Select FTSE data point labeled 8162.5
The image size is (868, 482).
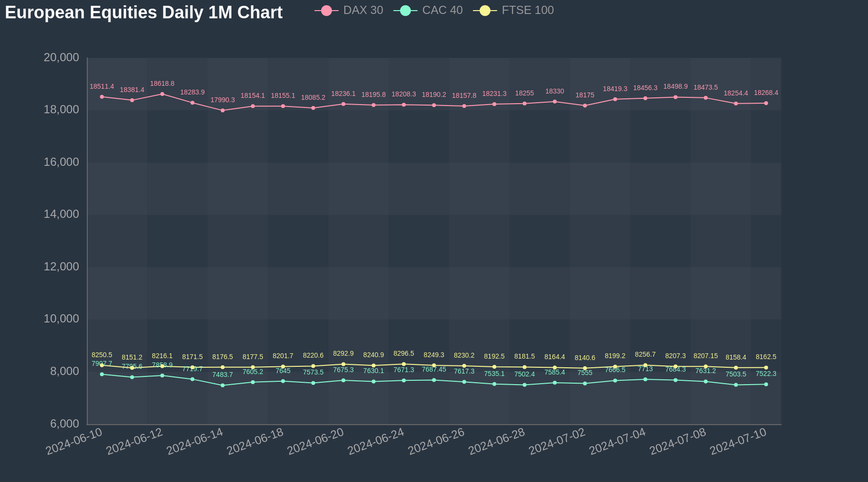pos(766,368)
